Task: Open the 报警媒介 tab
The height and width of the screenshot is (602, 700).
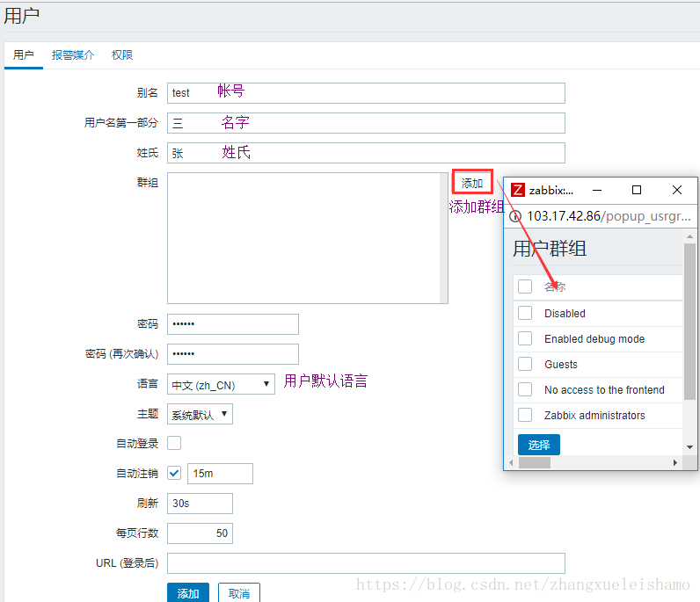Action: point(73,54)
